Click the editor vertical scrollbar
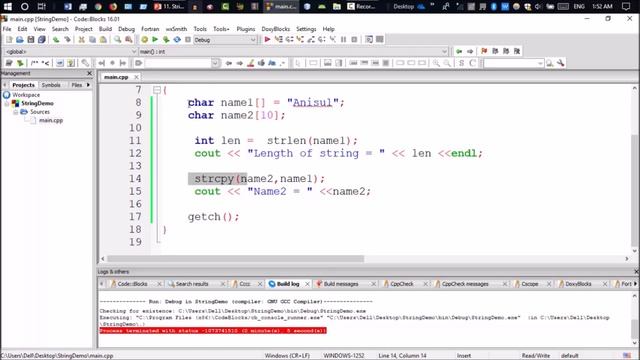Image resolution: width=640 pixels, height=360 pixels. click(635, 191)
